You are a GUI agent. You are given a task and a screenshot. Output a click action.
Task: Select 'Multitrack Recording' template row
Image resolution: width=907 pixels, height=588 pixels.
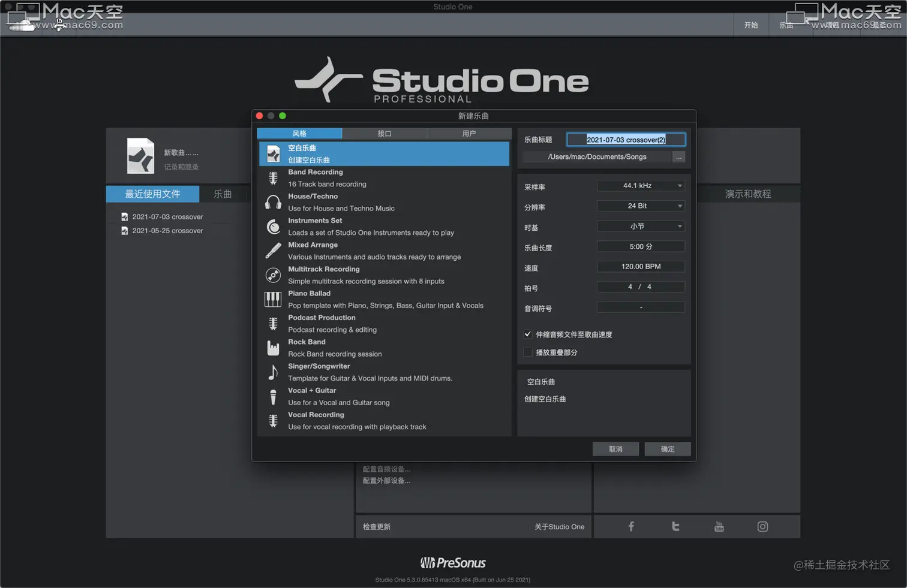385,275
